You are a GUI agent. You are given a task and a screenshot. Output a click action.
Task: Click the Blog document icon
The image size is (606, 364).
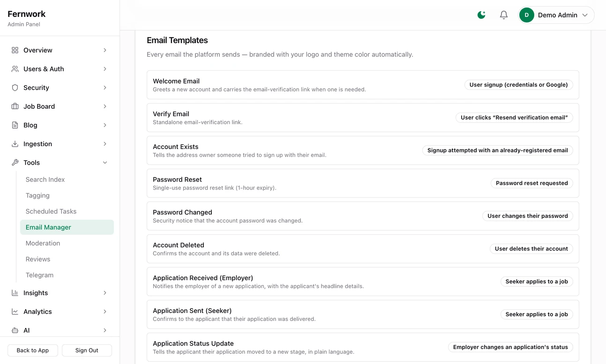15,125
